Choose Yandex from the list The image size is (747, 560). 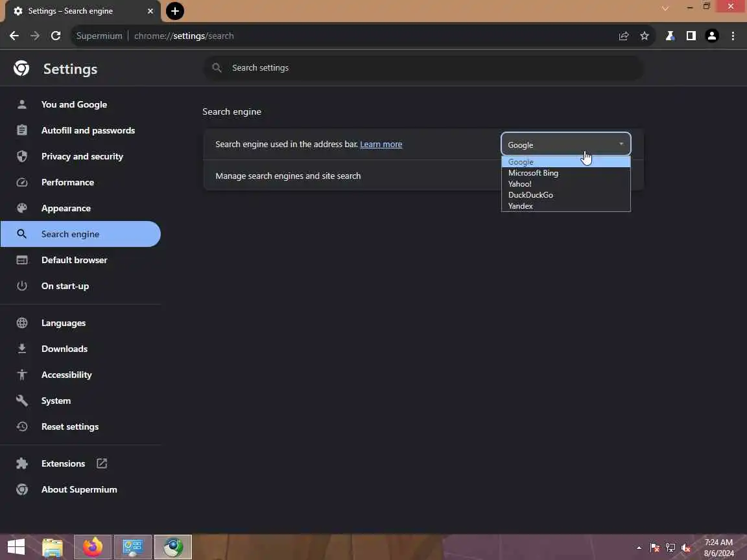[x=566, y=205]
